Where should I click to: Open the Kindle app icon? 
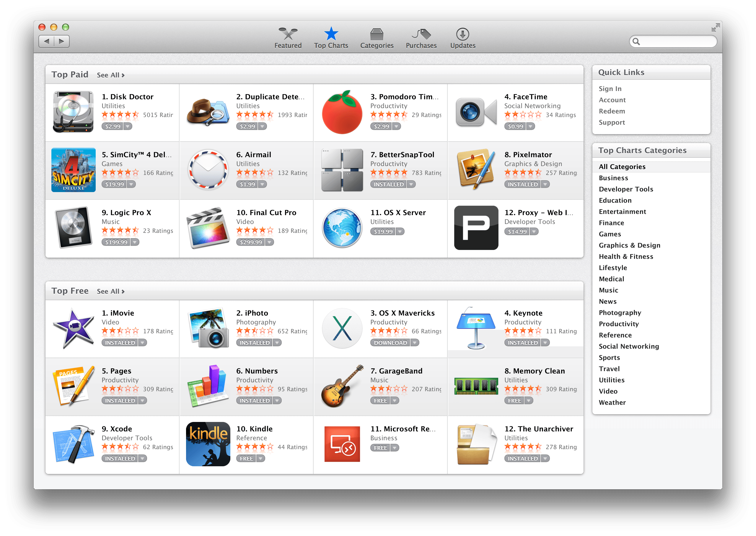pyautogui.click(x=208, y=444)
